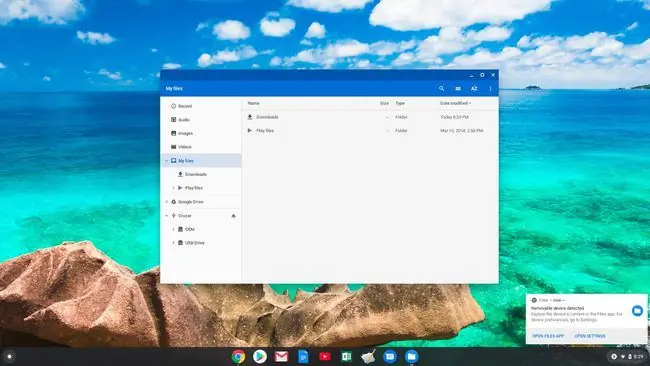
Task: Sort files by the Name column header
Action: 253,103
